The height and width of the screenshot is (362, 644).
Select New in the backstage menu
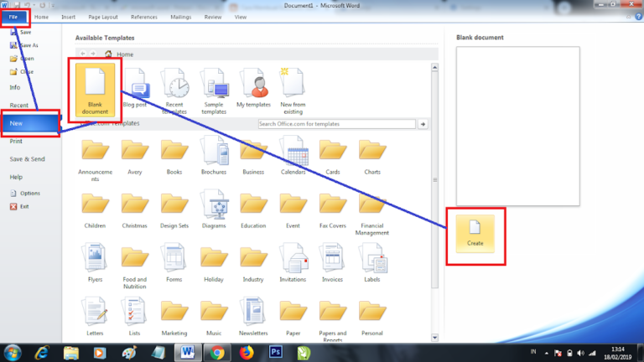click(x=30, y=123)
